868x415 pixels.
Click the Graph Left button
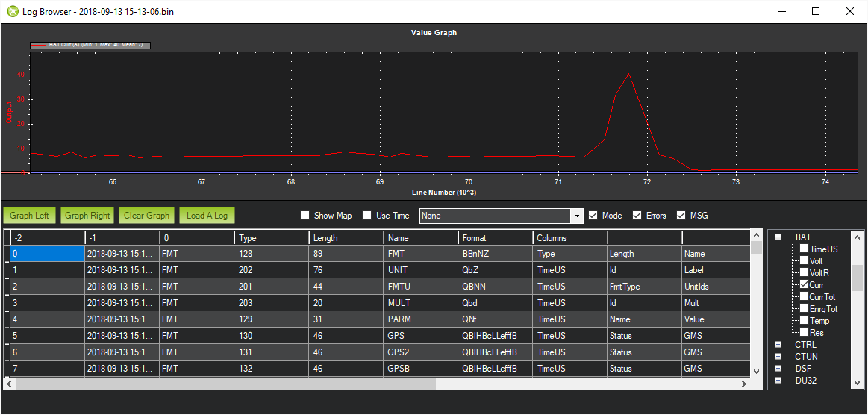29,216
